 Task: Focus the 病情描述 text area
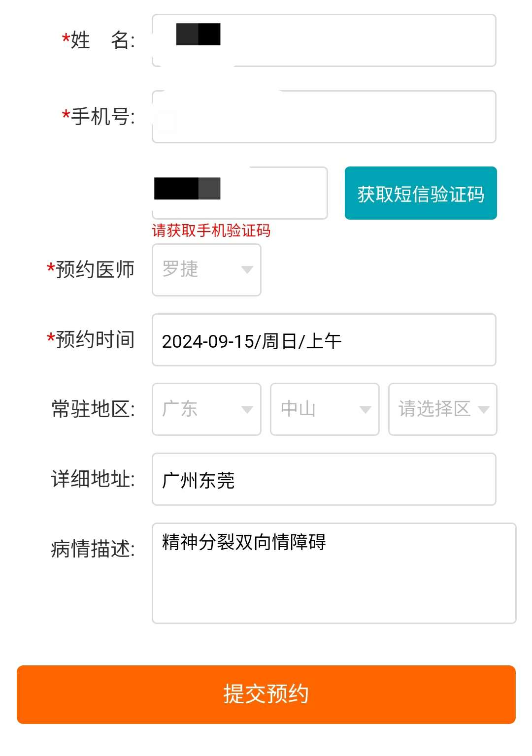point(333,573)
